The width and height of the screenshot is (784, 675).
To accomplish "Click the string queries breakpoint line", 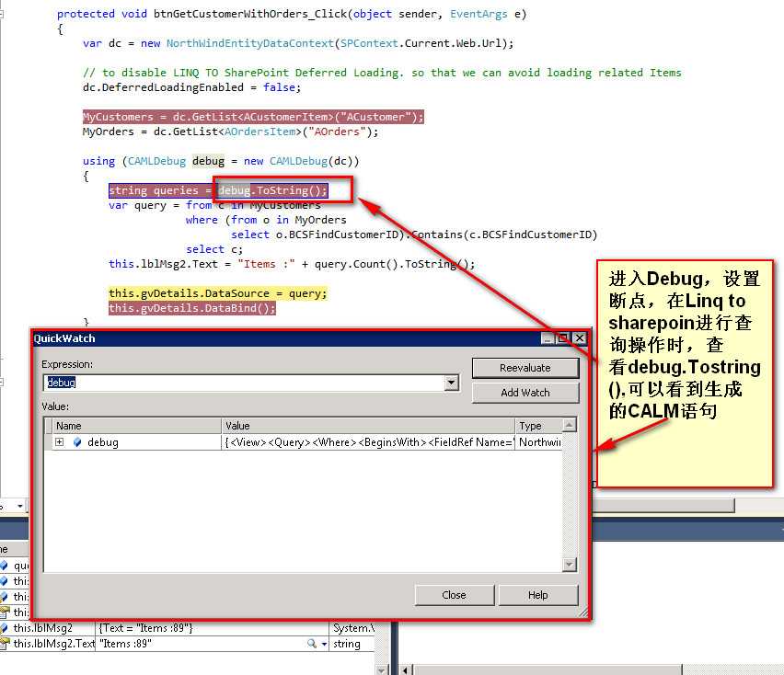I will (x=218, y=190).
